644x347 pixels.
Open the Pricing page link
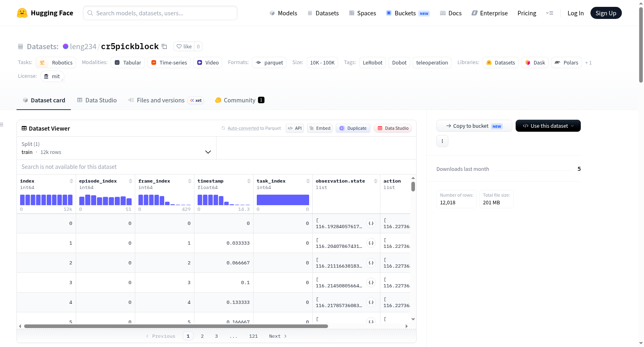527,13
